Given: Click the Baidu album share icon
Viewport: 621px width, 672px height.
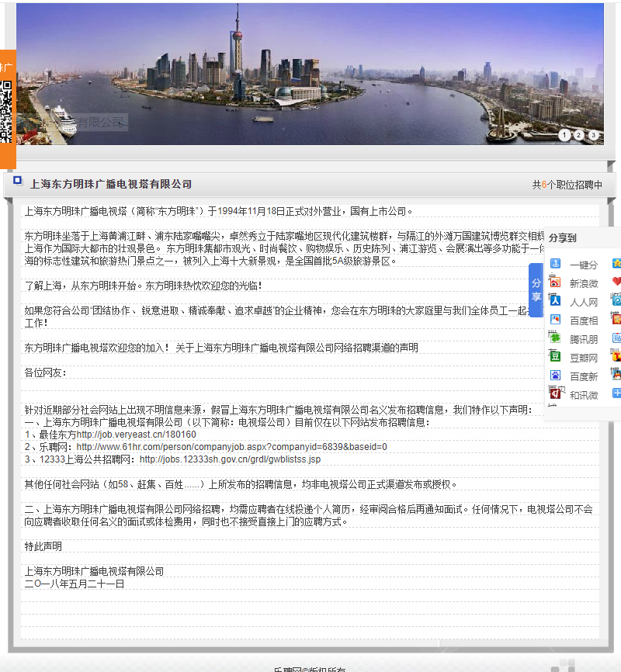Looking at the screenshot, I should (555, 319).
